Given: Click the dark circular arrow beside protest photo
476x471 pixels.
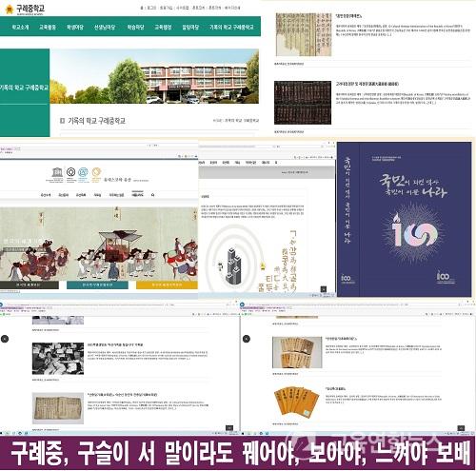Looking at the screenshot, I should [x=5, y=339].
